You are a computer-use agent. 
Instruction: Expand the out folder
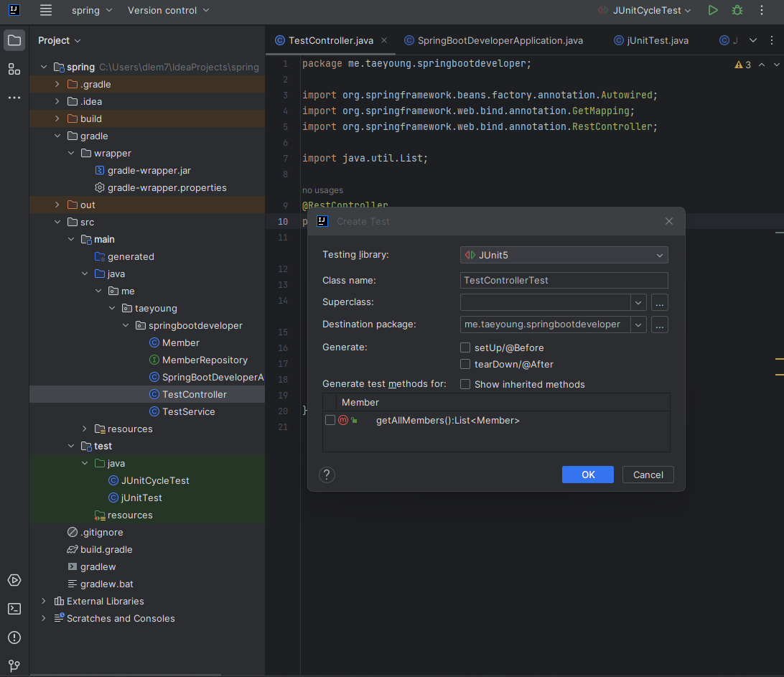tap(57, 205)
